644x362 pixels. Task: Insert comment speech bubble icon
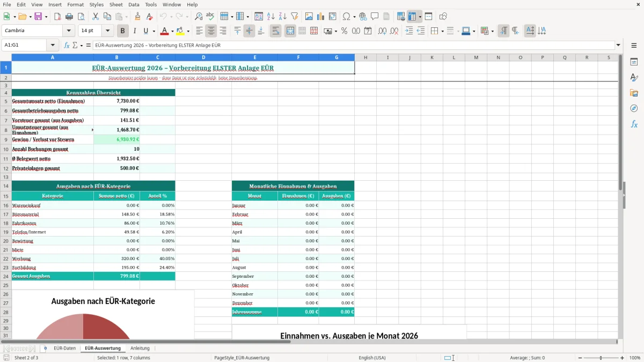[375, 17]
